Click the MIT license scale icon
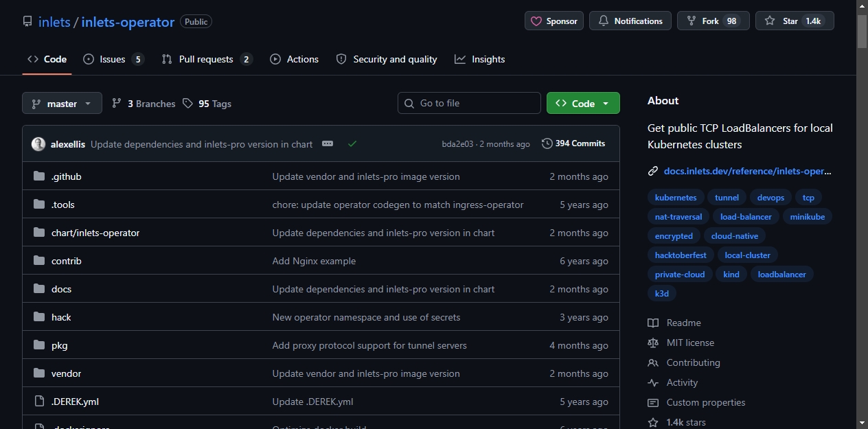This screenshot has height=429, width=868. (653, 343)
